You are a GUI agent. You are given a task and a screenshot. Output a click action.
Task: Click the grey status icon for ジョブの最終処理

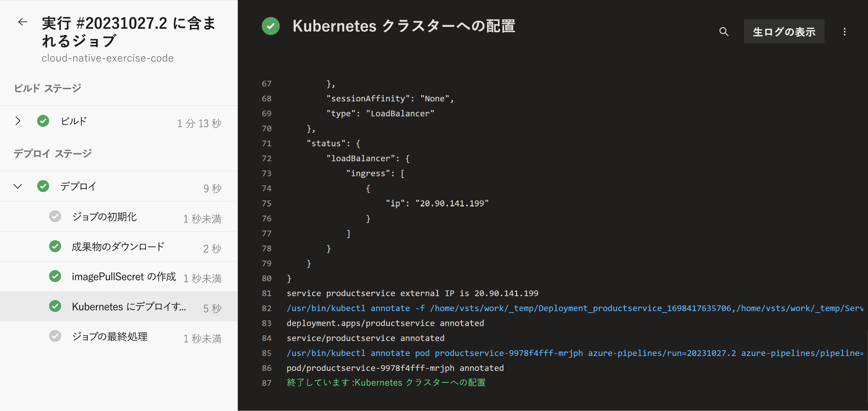pos(55,336)
